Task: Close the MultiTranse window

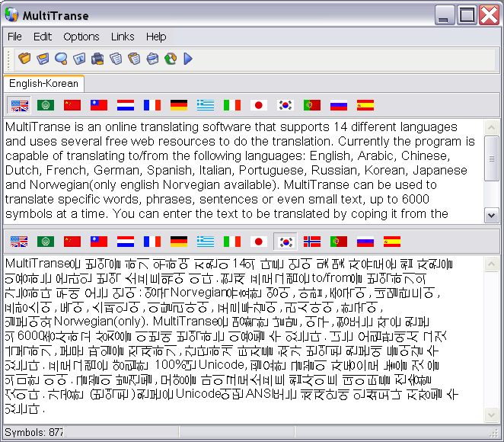Action: click(489, 14)
